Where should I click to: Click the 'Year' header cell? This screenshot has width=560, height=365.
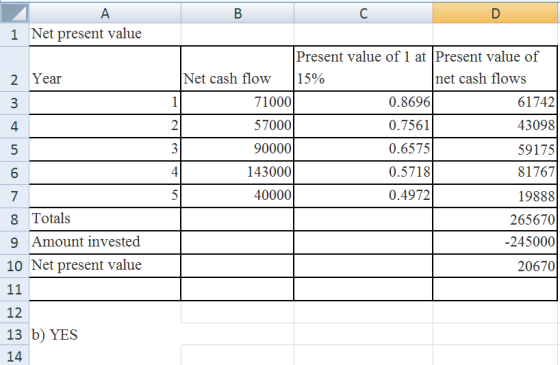point(105,68)
